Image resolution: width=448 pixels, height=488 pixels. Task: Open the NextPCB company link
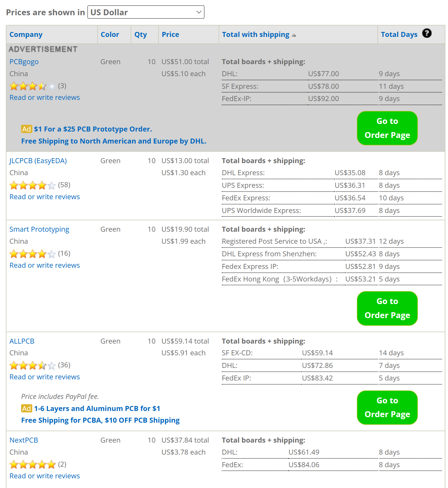coord(24,440)
